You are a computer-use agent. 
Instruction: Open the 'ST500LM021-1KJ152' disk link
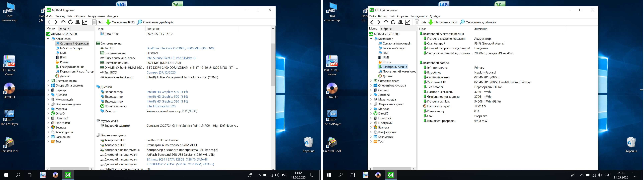tap(180, 164)
